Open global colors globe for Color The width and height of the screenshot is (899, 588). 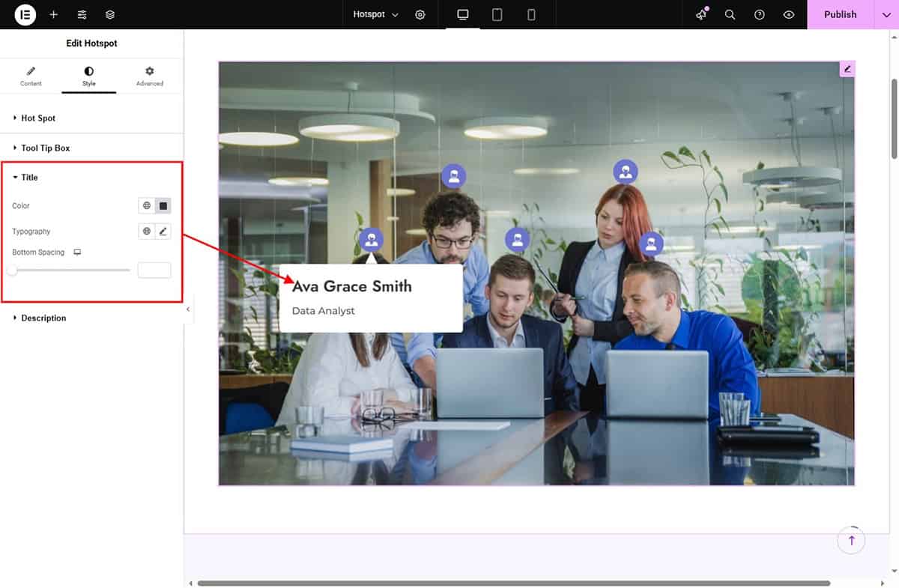147,205
